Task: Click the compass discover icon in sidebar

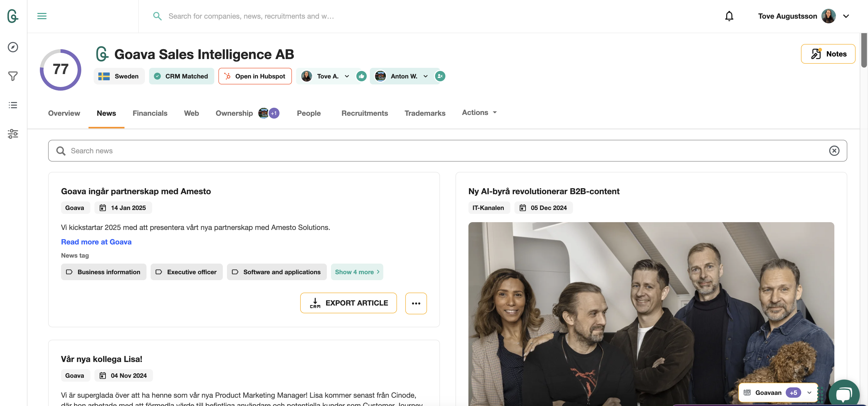Action: (13, 47)
